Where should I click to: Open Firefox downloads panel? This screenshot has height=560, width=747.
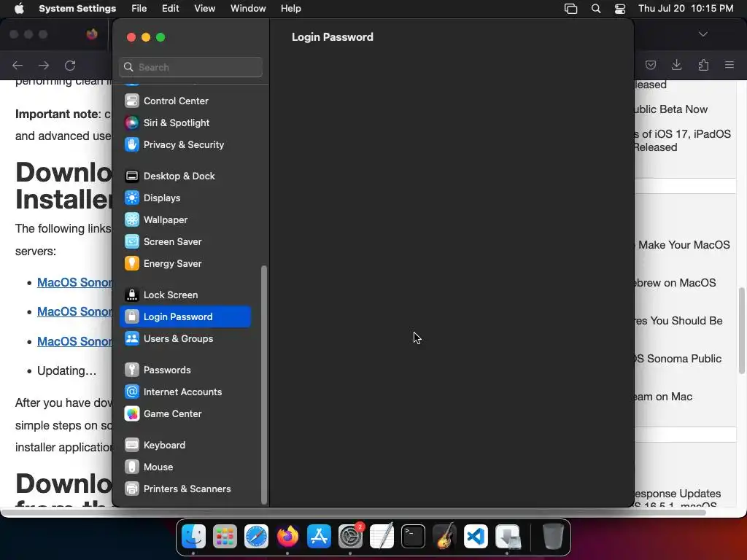point(676,65)
